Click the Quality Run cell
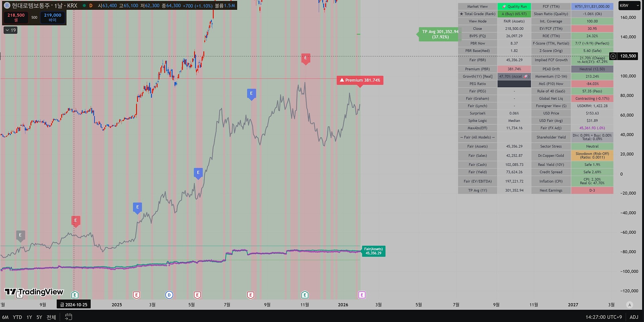 (x=514, y=6)
